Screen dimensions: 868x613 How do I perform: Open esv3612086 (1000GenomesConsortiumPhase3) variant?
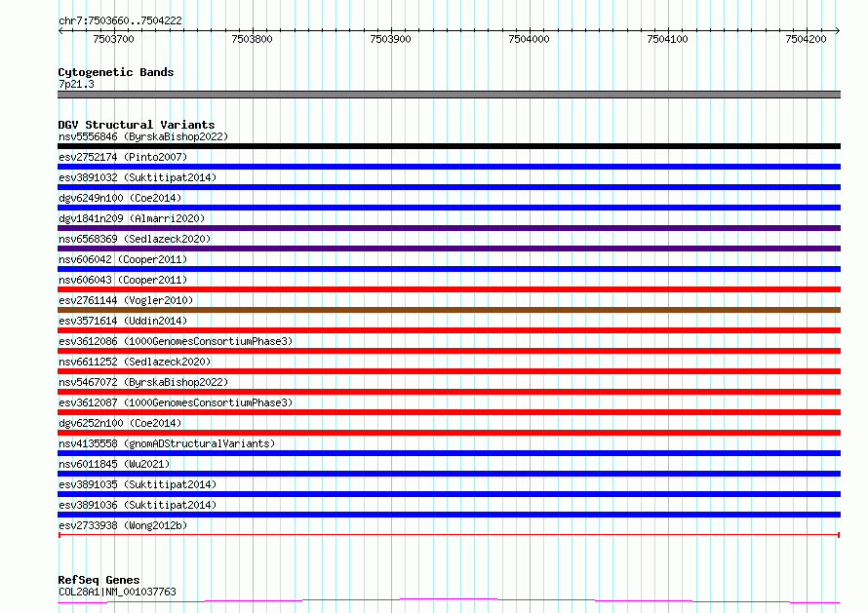point(176,341)
